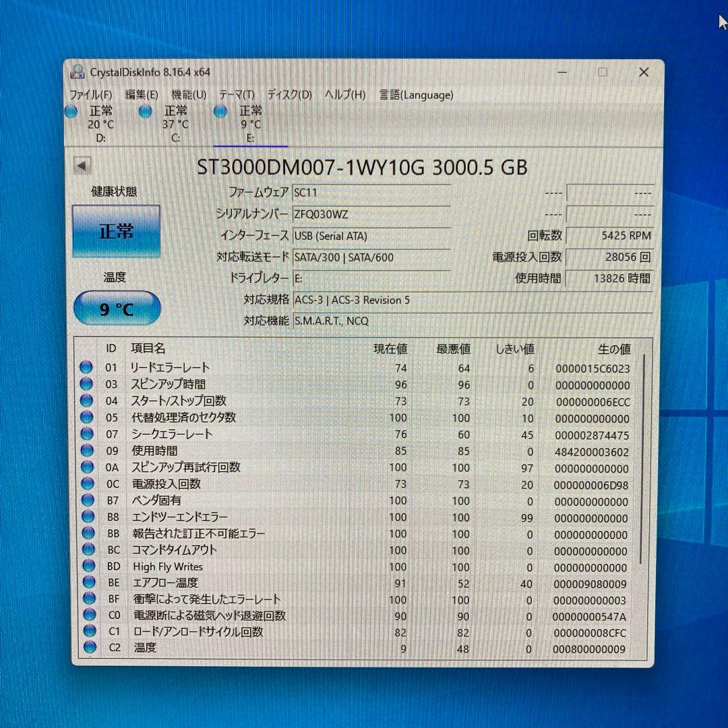This screenshot has width=728, height=728.
Task: Click the CrystalDiskInfo title bar icon
Action: tap(77, 72)
